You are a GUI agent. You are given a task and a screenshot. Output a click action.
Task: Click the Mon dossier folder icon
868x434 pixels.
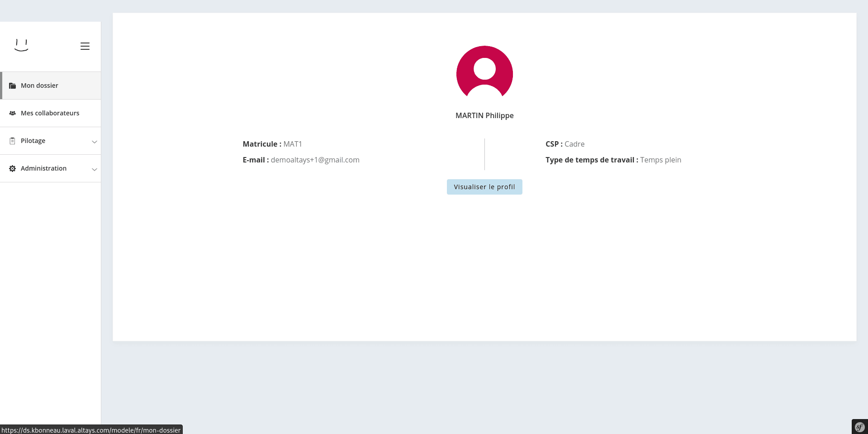[x=13, y=86]
